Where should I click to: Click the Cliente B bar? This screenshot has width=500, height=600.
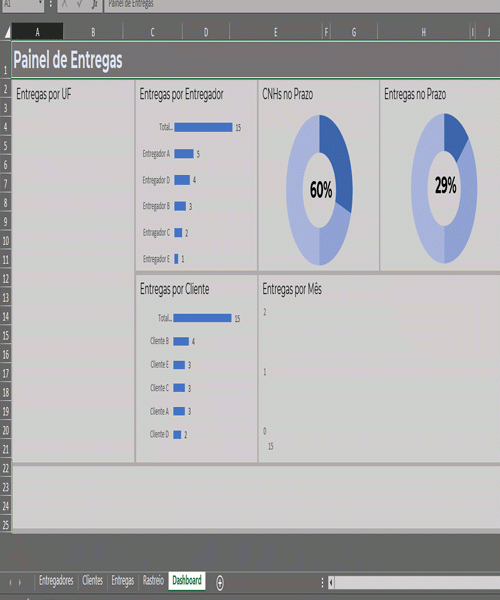(181, 341)
